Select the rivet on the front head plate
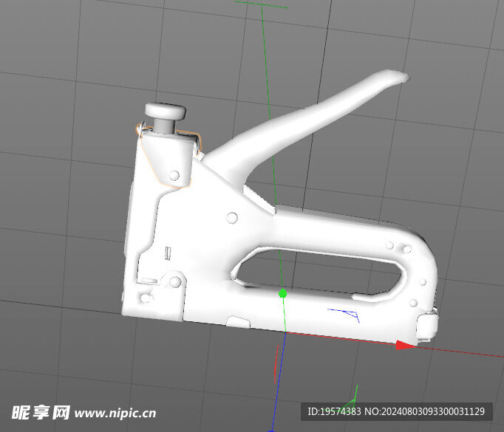Screen dimensions: 504x432 tap(174, 176)
